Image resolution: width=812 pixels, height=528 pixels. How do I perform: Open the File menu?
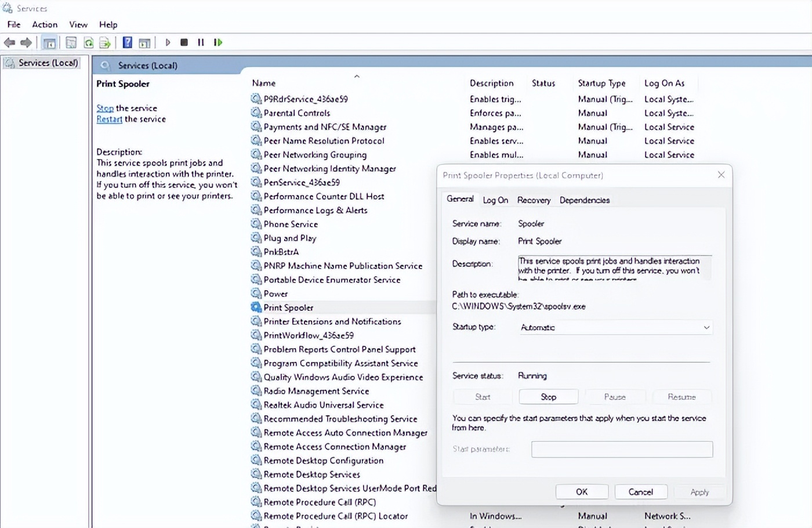pos(14,24)
